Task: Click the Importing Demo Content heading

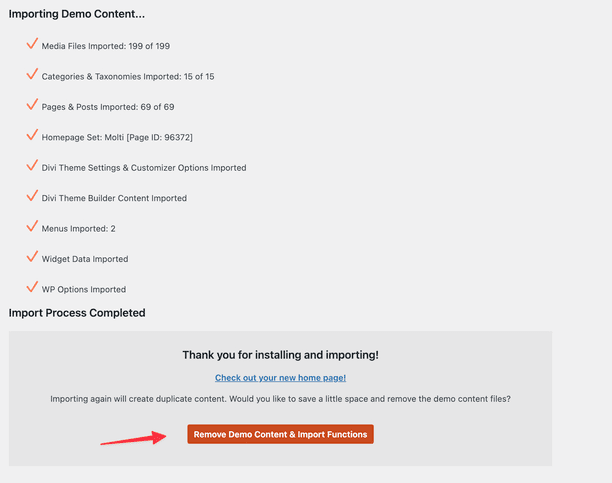Action: tap(76, 14)
